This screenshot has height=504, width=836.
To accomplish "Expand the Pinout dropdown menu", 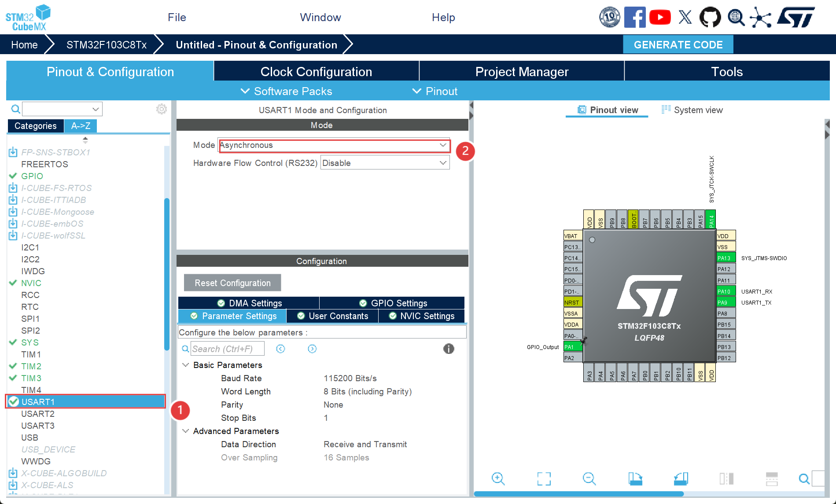I will coord(435,91).
